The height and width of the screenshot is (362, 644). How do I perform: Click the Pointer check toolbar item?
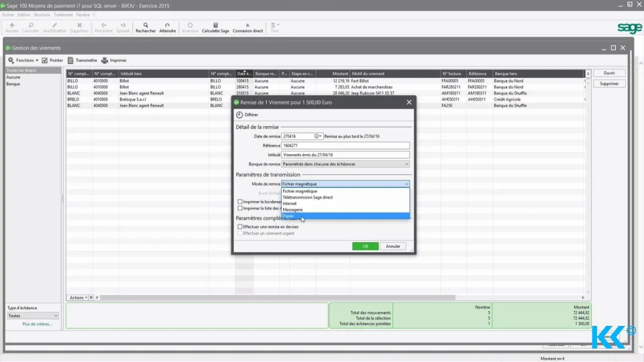[52, 60]
